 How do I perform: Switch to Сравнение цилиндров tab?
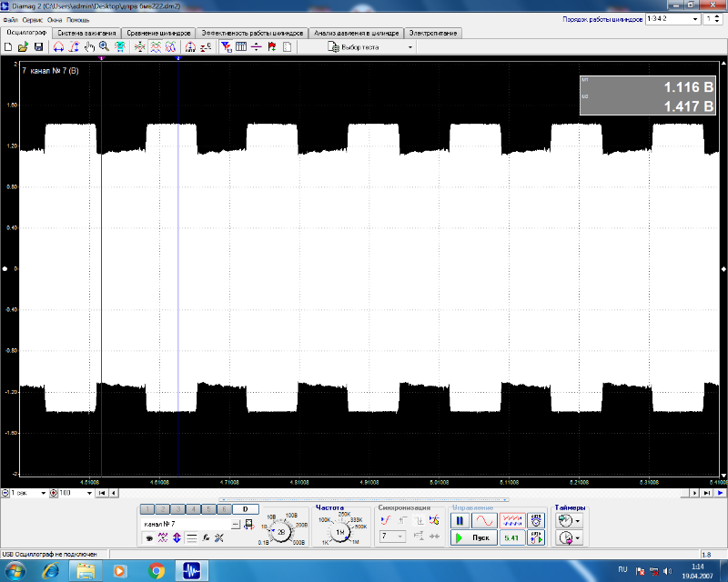pyautogui.click(x=158, y=33)
